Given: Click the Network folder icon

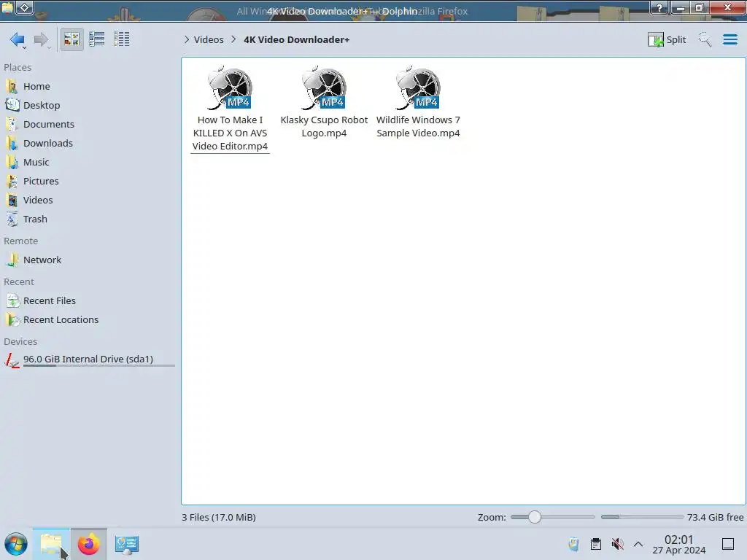Looking at the screenshot, I should pos(12,260).
